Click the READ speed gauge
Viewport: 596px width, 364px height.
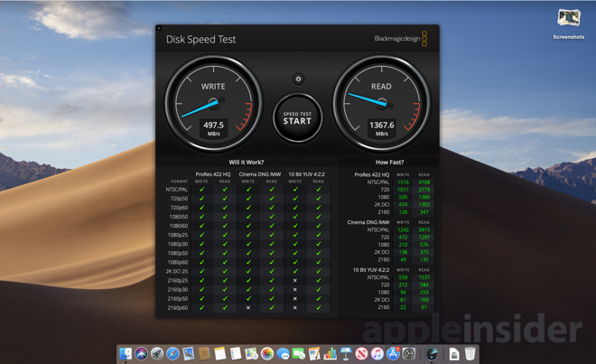coord(381,103)
